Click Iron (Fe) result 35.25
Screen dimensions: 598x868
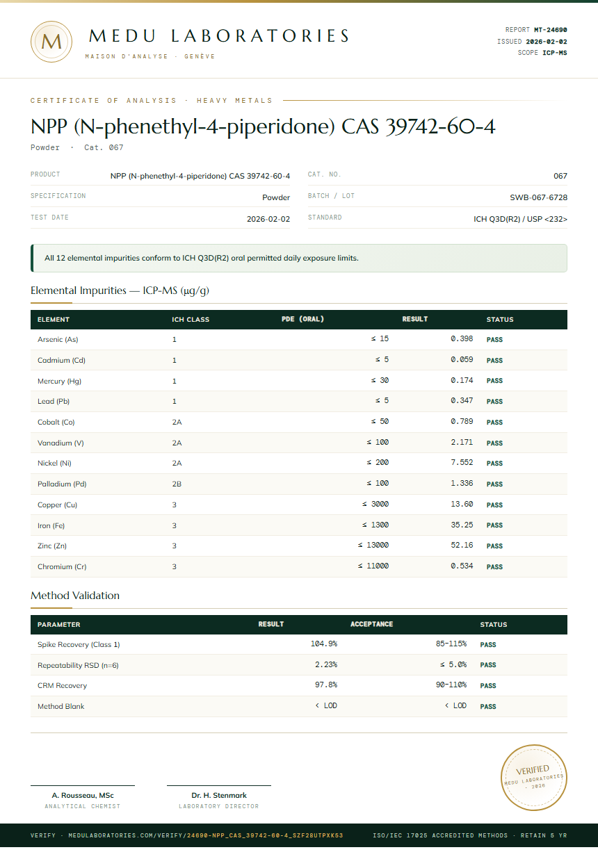462,525
